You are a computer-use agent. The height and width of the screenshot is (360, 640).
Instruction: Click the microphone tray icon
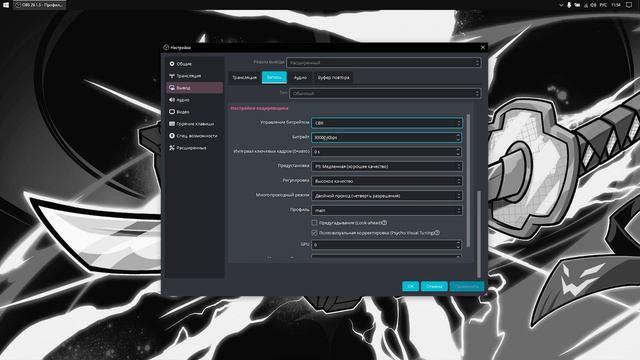click(x=569, y=5)
